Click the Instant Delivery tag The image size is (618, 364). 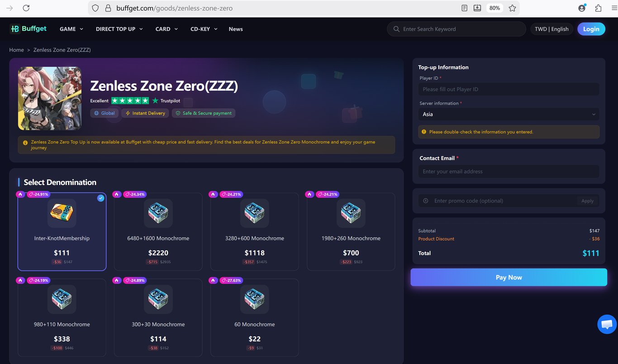(x=145, y=113)
